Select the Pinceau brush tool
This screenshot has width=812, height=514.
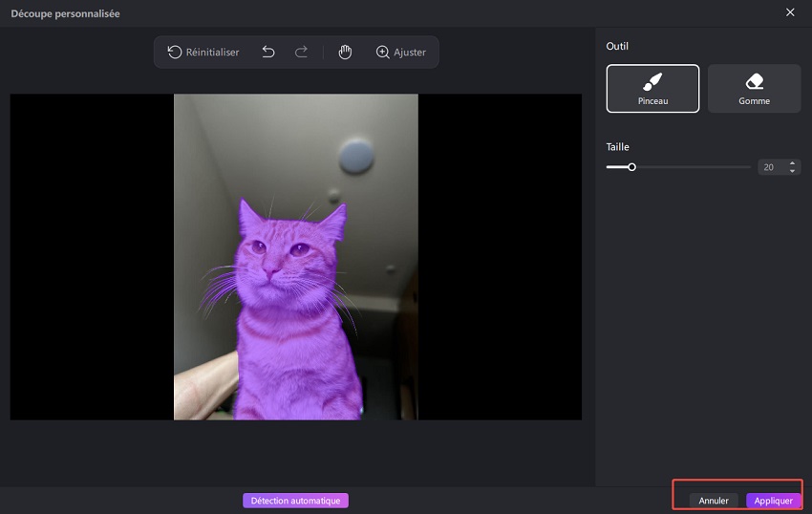pyautogui.click(x=652, y=89)
